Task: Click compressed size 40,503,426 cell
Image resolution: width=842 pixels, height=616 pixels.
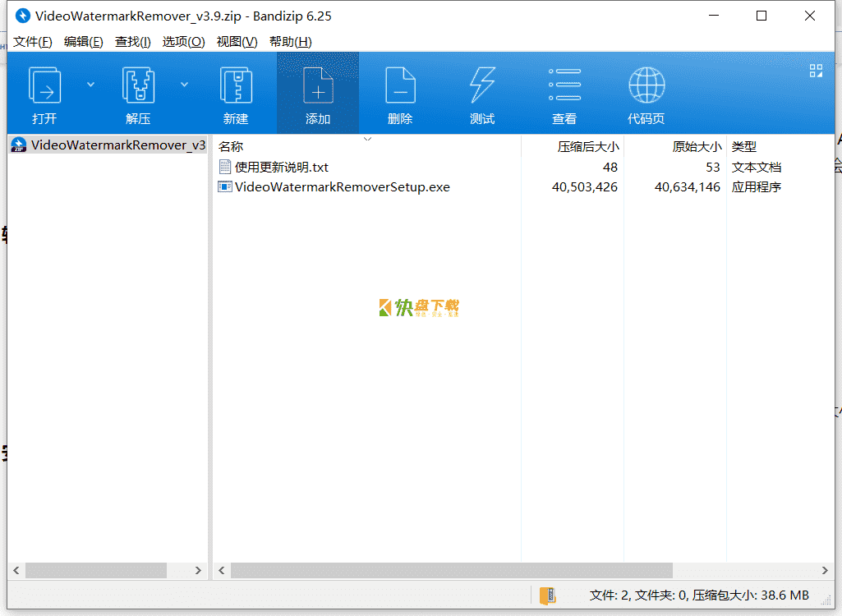Action: 585,187
